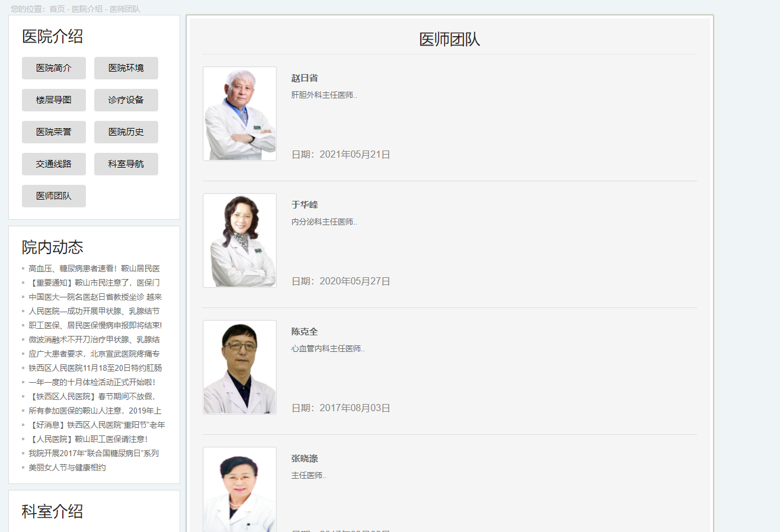Click the 诊疗设备 button
Viewport: 780px width, 532px height.
click(126, 100)
